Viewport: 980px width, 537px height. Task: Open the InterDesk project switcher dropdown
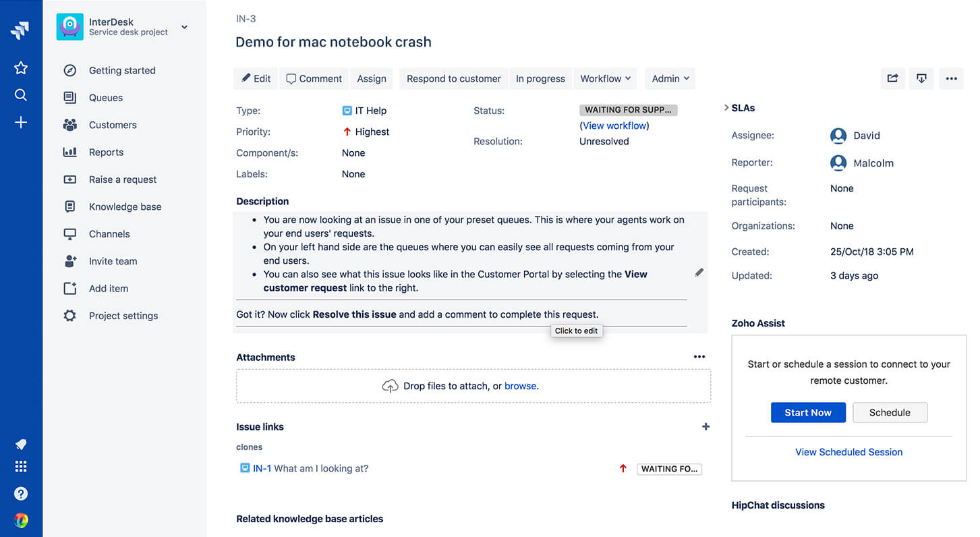(x=184, y=27)
